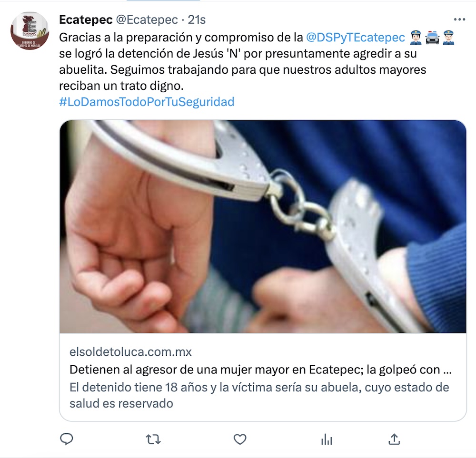Viewport: 476px width, 458px height.
Task: Open the 21s tweet timestamp
Action: [197, 19]
